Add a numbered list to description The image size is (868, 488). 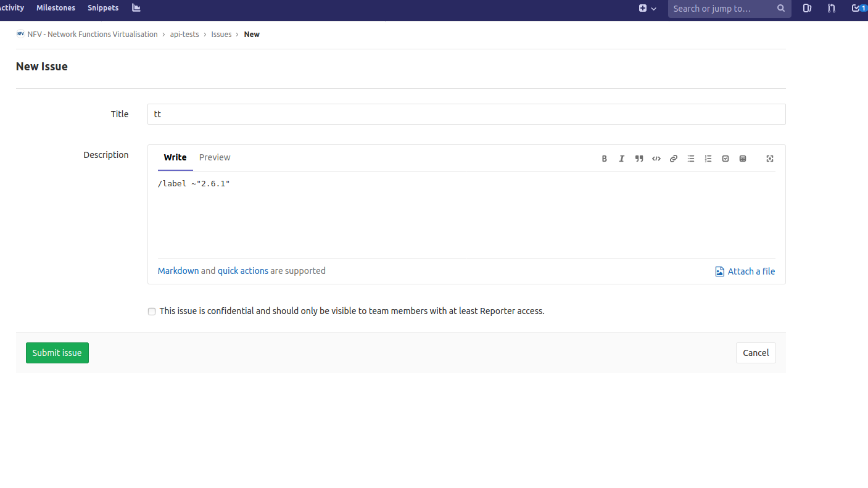(x=708, y=159)
